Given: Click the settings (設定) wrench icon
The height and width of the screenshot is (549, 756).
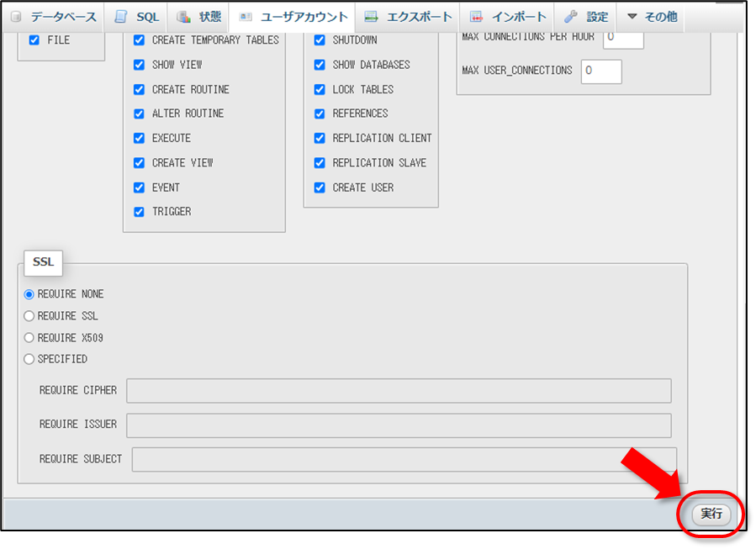Looking at the screenshot, I should [571, 17].
